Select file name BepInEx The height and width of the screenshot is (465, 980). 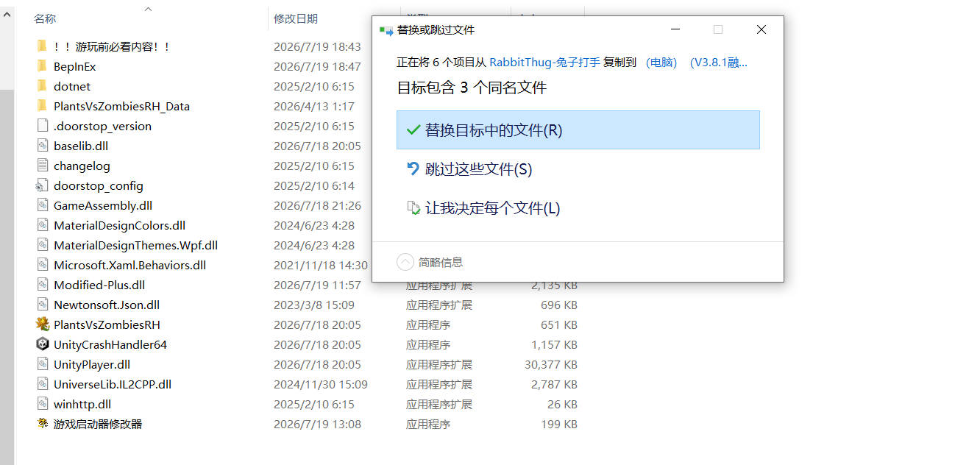pyautogui.click(x=74, y=66)
